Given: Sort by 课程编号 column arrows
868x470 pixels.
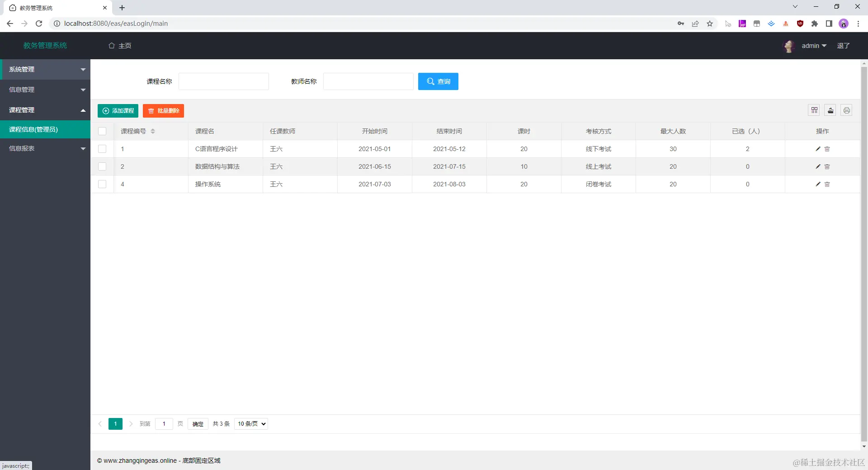Looking at the screenshot, I should pyautogui.click(x=153, y=131).
